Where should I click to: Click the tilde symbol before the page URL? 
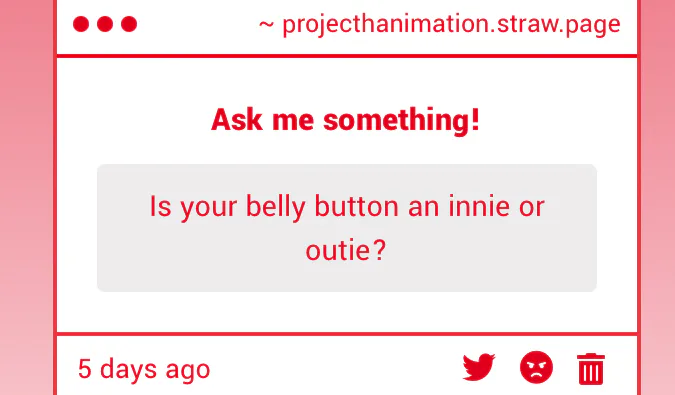point(266,25)
